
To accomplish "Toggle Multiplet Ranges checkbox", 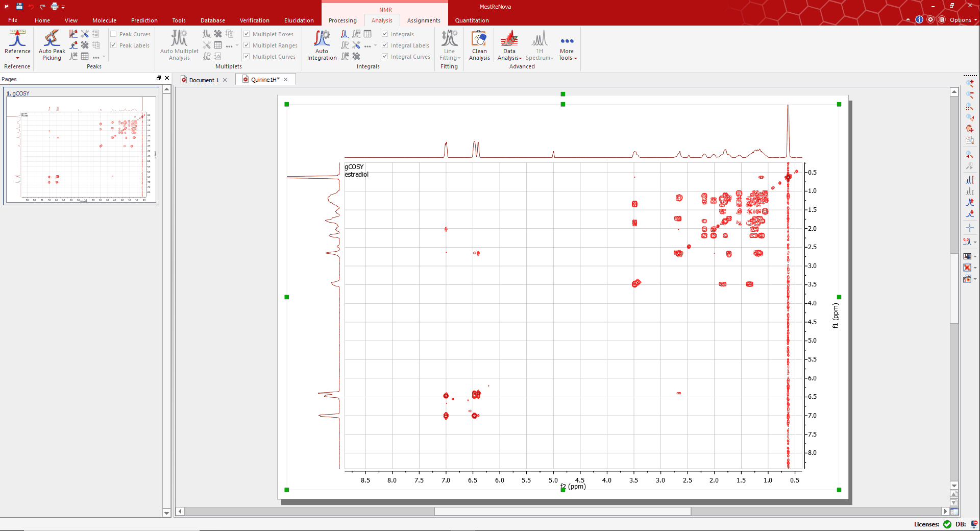I will pos(247,45).
